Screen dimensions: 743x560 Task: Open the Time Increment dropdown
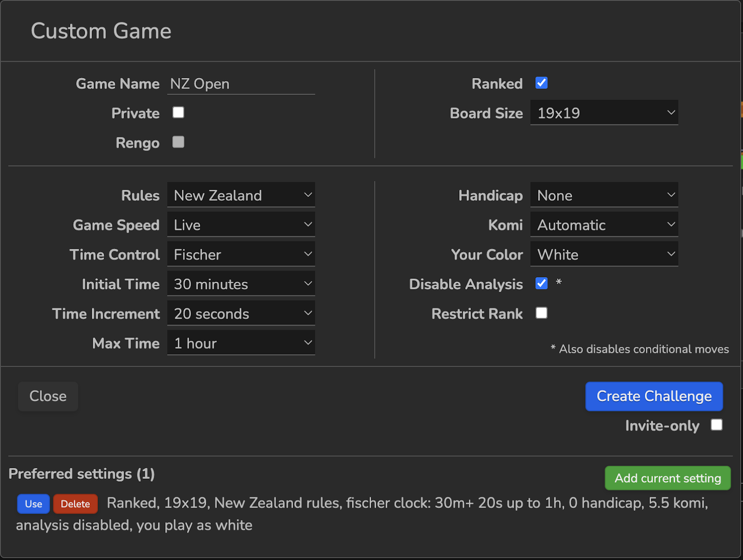(x=241, y=314)
